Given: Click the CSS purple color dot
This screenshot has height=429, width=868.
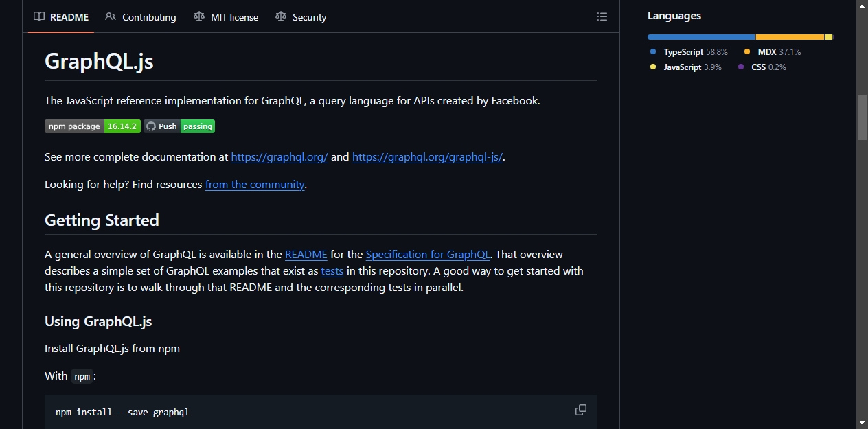Looking at the screenshot, I should pos(741,67).
